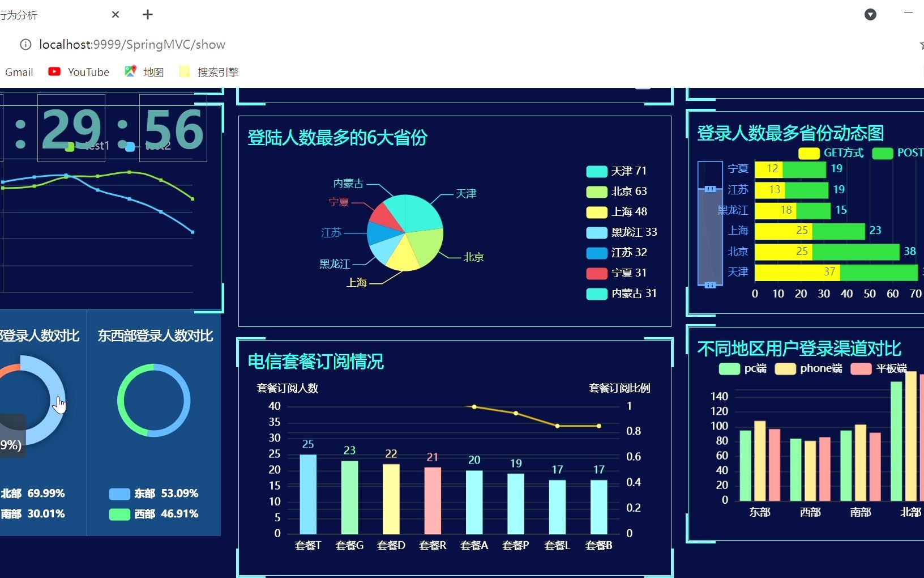This screenshot has width=924, height=578.
Task: Click the 天津 yellow bar valued 37
Action: pyautogui.click(x=797, y=273)
